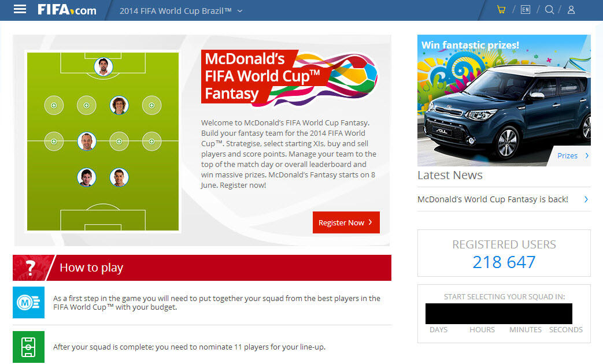Select the midfielder portrait on the halfway line
This screenshot has width=603, height=364.
tap(87, 142)
